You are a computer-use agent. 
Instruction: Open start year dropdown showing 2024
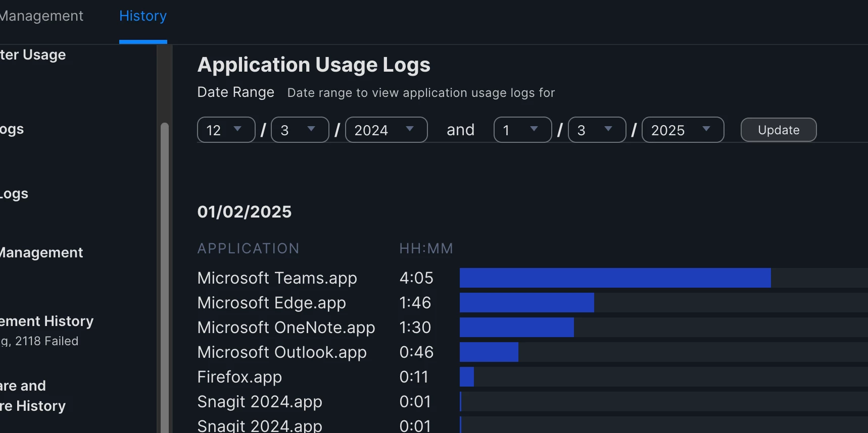coord(387,130)
